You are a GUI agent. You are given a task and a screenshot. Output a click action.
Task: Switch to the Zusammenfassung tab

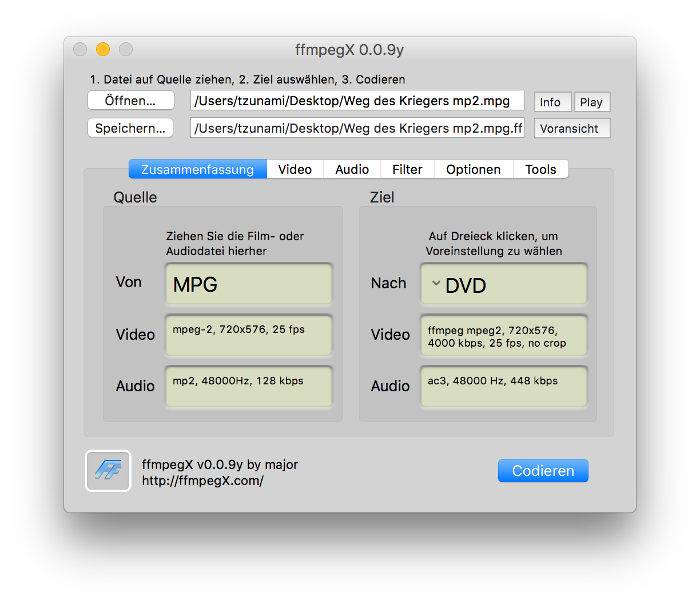tap(197, 169)
